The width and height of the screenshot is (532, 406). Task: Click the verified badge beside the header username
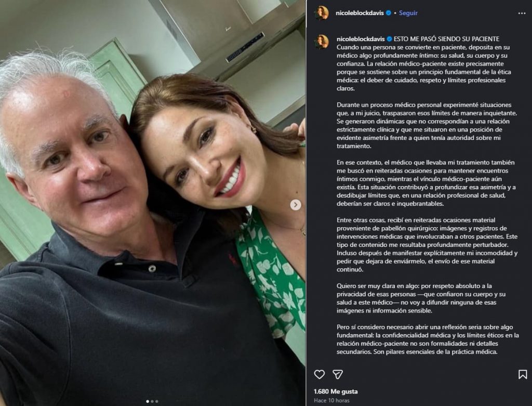click(x=389, y=13)
